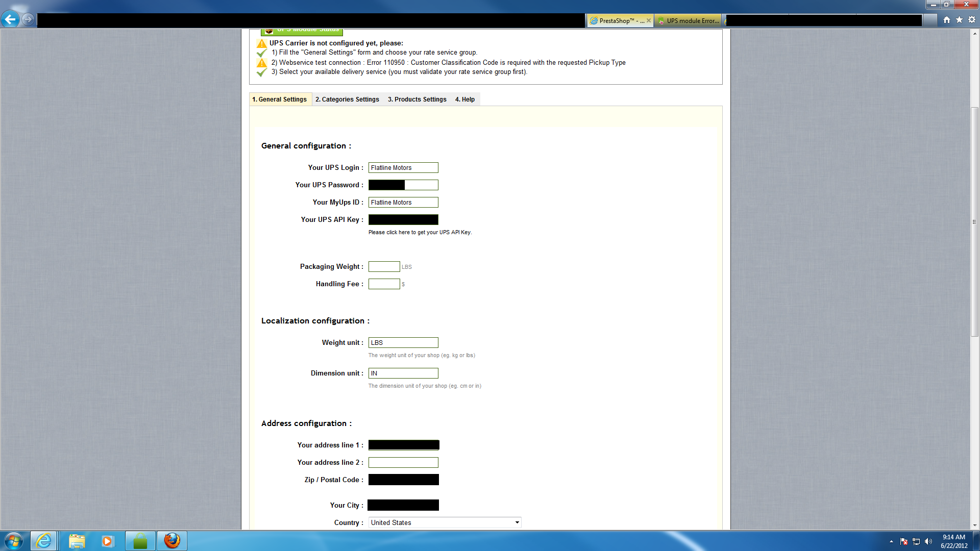980x551 pixels.
Task: Show hidden system tray icons
Action: pyautogui.click(x=891, y=541)
